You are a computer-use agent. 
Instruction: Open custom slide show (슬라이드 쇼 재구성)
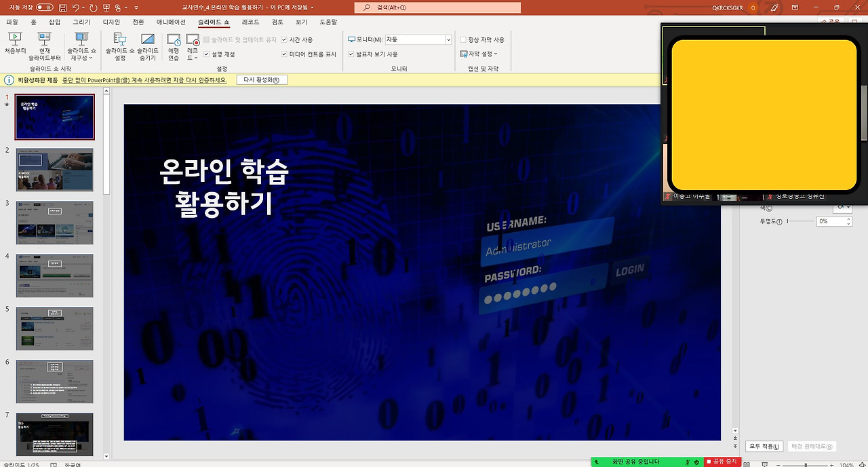(81, 46)
